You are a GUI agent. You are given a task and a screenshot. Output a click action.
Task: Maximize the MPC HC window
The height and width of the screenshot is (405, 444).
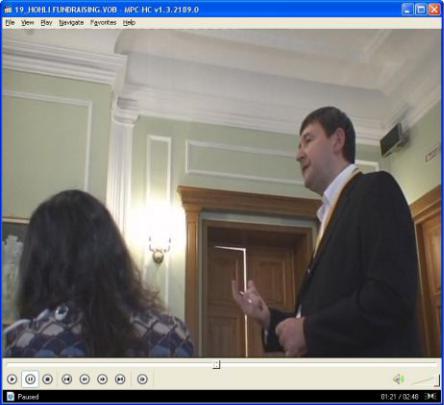tap(421, 9)
